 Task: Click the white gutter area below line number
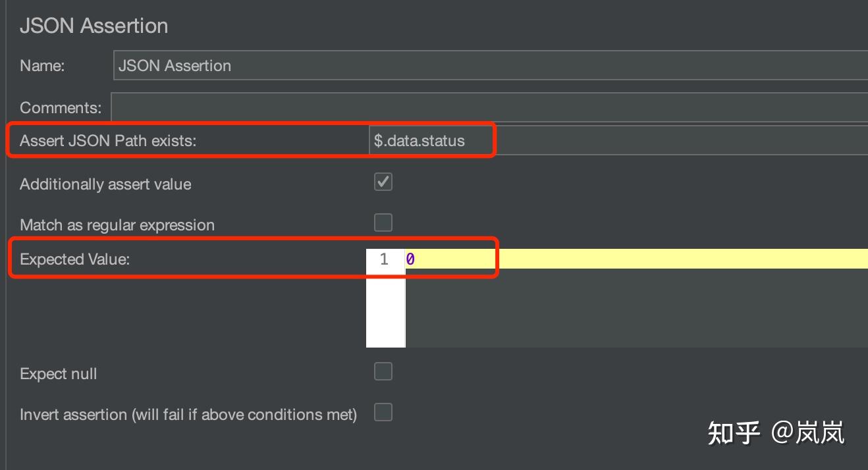(385, 308)
